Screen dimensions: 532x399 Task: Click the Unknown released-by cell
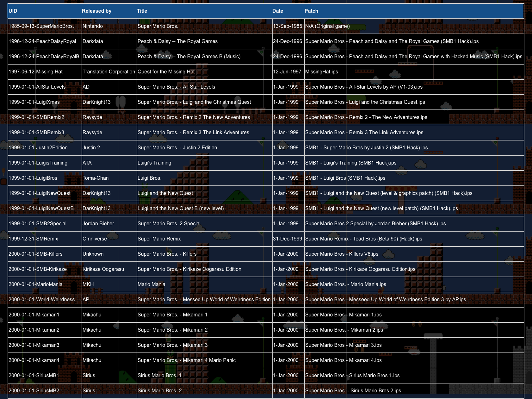(x=109, y=254)
